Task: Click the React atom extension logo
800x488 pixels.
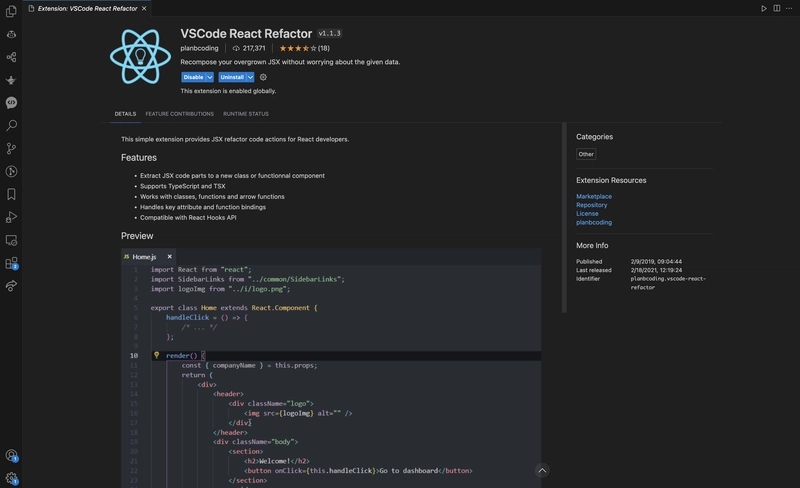Action: [140, 57]
